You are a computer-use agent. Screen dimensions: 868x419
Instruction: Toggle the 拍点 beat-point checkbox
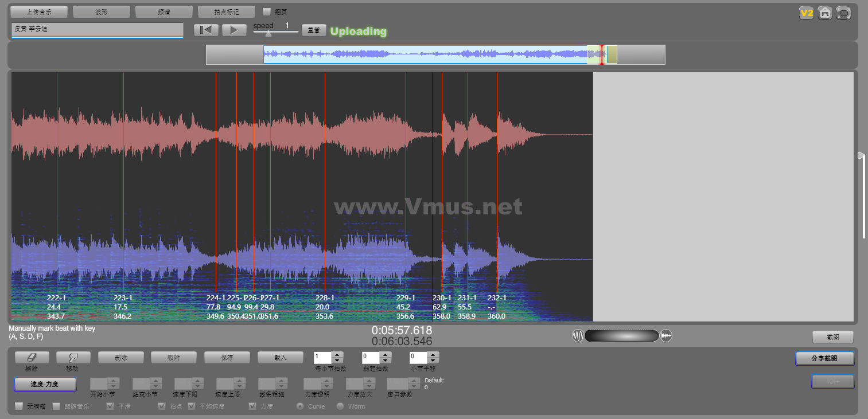click(162, 406)
